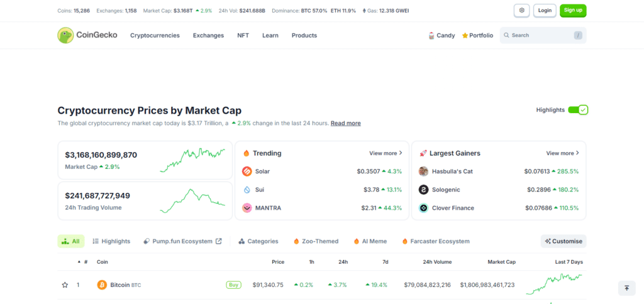Image resolution: width=644 pixels, height=304 pixels.
Task: Click Hasbulla's Cat coin avatar
Action: coord(423,171)
